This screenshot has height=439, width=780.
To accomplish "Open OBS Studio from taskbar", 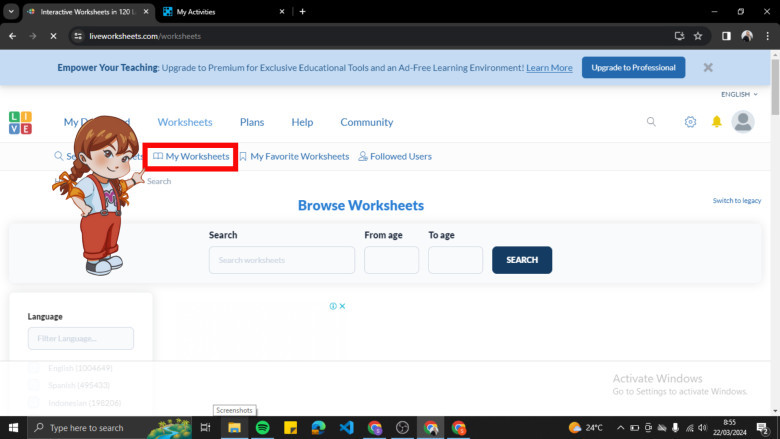I will [x=402, y=428].
